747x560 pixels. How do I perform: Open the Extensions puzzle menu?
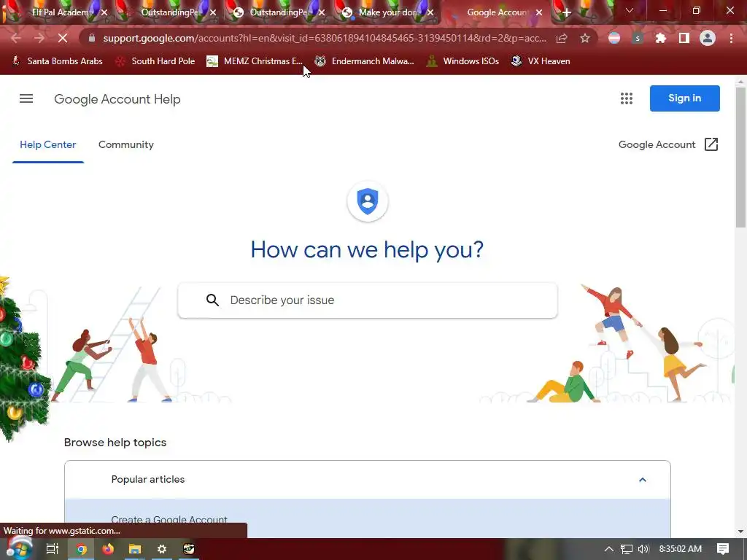click(660, 38)
